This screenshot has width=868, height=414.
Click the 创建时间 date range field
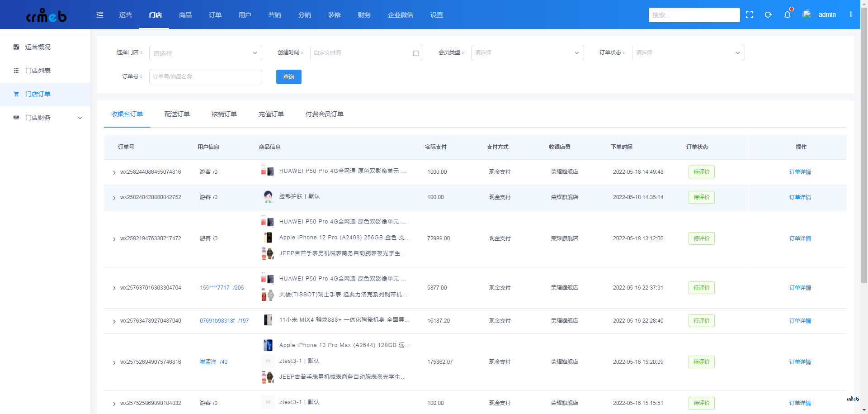367,53
